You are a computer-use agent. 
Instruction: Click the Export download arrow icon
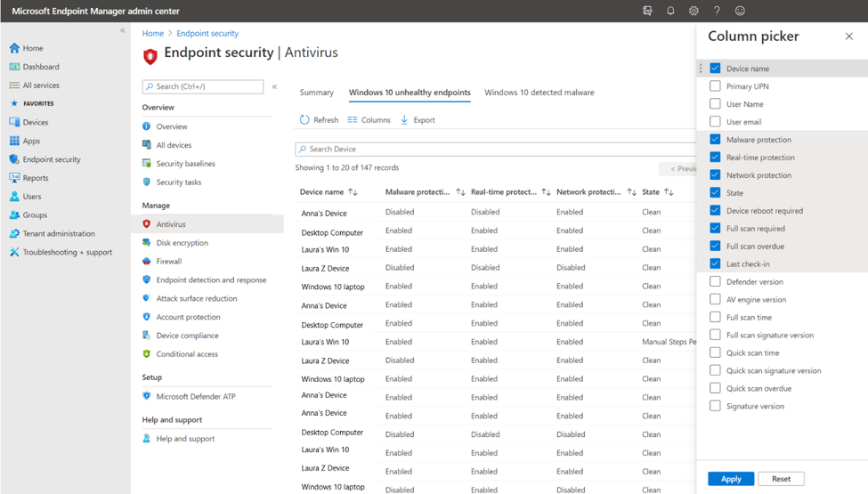click(404, 119)
